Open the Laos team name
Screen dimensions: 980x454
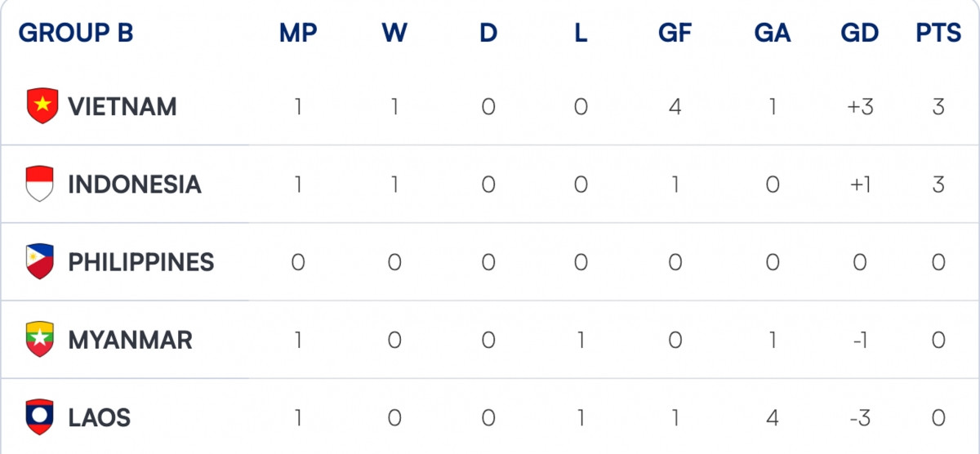pos(100,418)
